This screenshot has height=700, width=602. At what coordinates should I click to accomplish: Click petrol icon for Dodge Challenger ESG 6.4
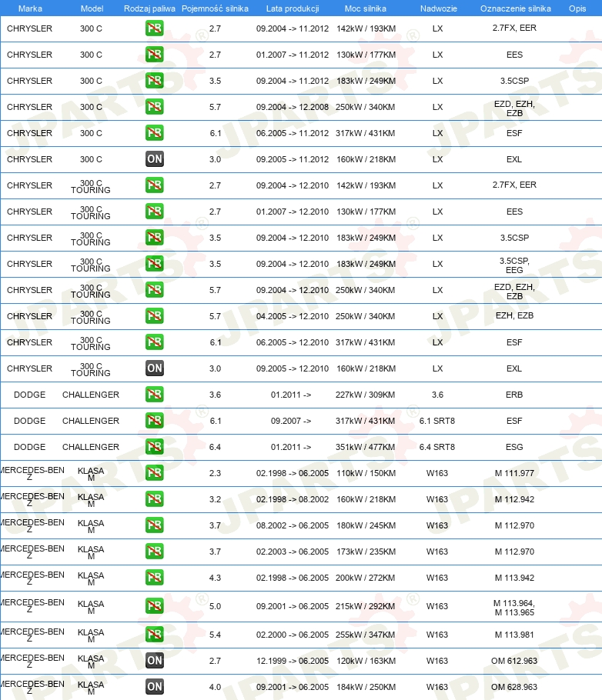(154, 446)
